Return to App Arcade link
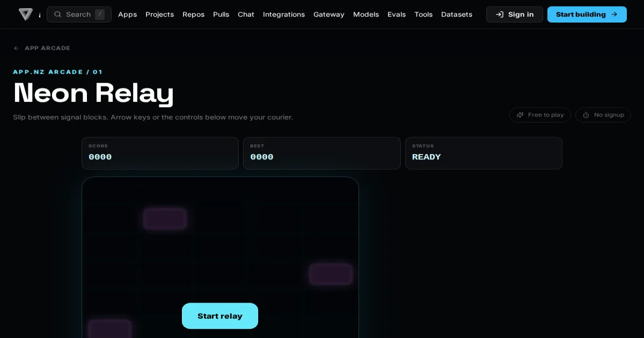 click(42, 48)
